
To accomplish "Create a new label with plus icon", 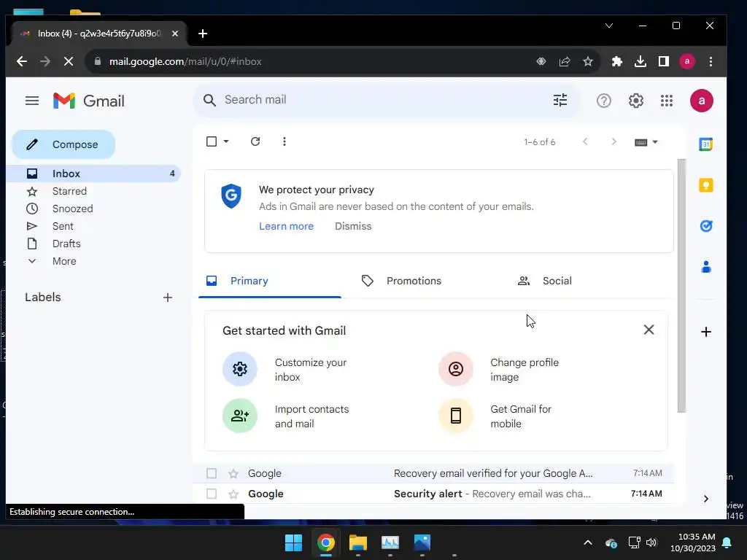I will point(168,297).
